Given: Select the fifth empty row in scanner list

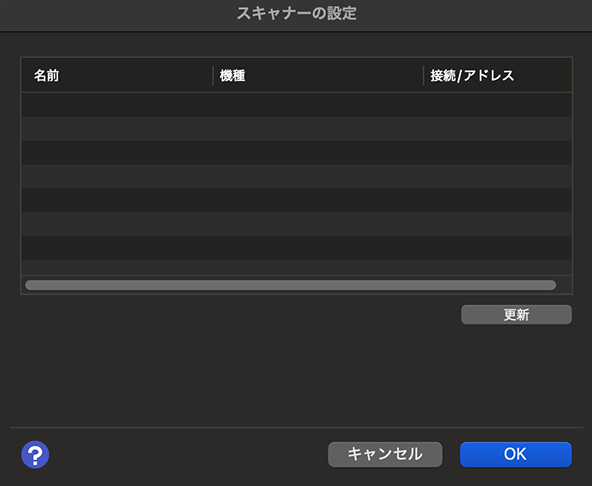Looking at the screenshot, I should [x=296, y=200].
